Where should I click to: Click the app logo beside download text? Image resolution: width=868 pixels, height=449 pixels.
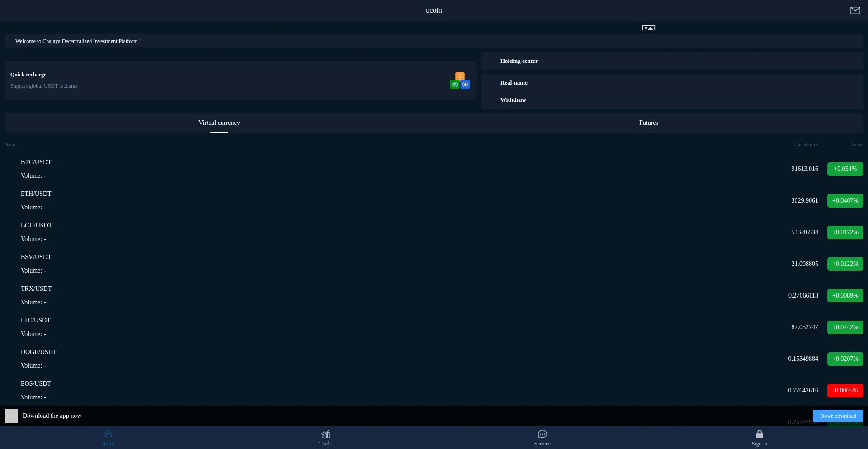(11, 416)
